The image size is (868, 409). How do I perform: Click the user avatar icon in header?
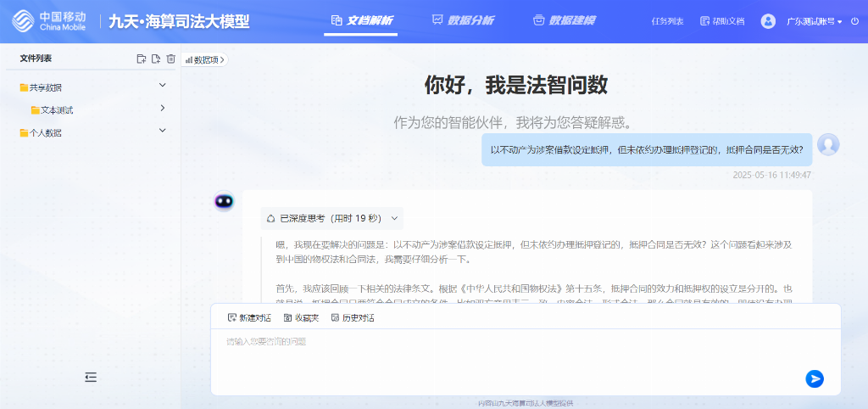click(768, 21)
